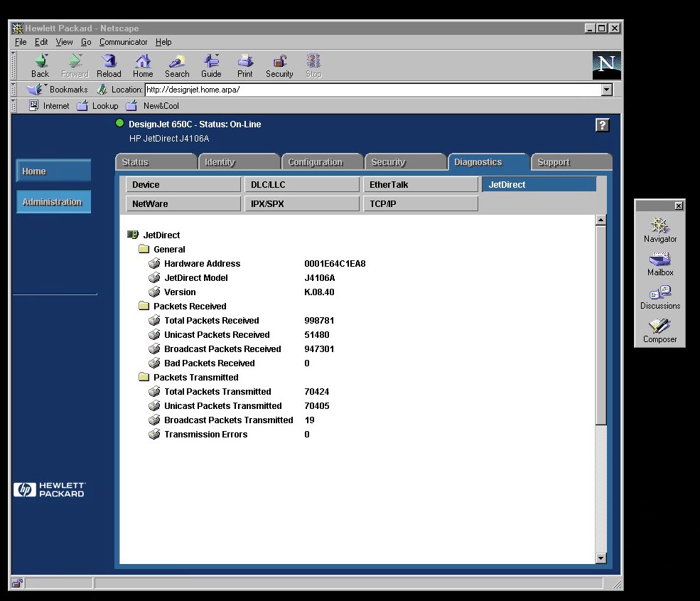The height and width of the screenshot is (601, 700).
Task: Click the Stop toolbar icon
Action: click(313, 65)
